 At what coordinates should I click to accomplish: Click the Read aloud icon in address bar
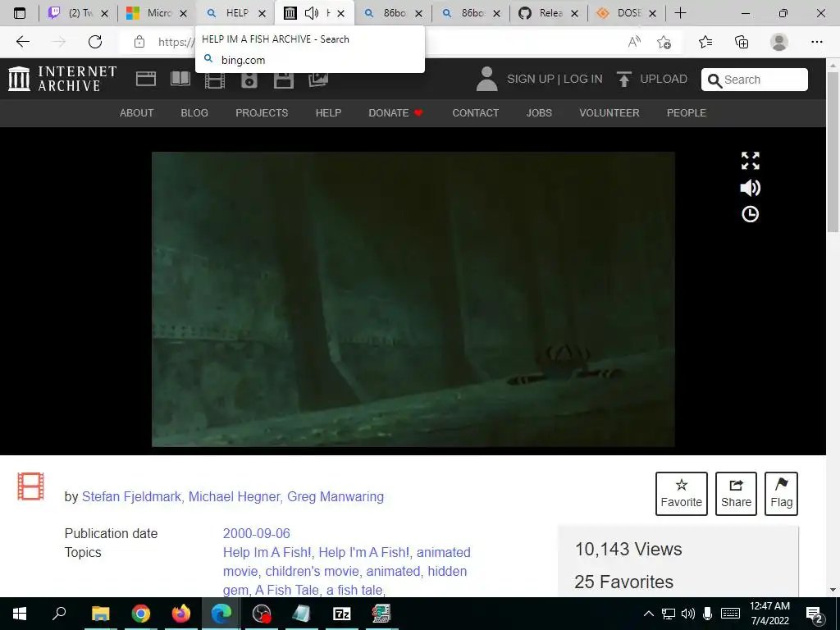(x=634, y=42)
